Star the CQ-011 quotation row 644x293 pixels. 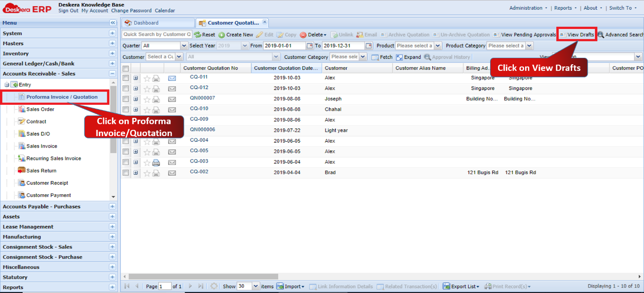tap(147, 78)
